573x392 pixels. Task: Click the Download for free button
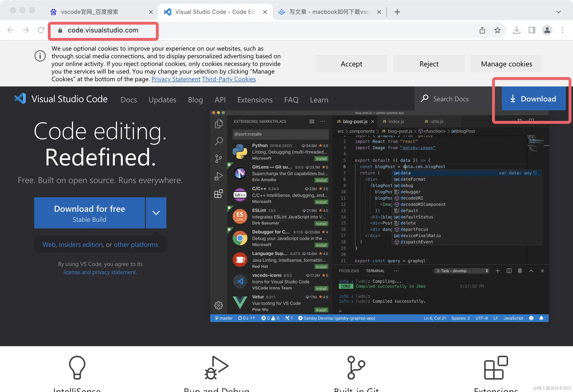tap(89, 213)
